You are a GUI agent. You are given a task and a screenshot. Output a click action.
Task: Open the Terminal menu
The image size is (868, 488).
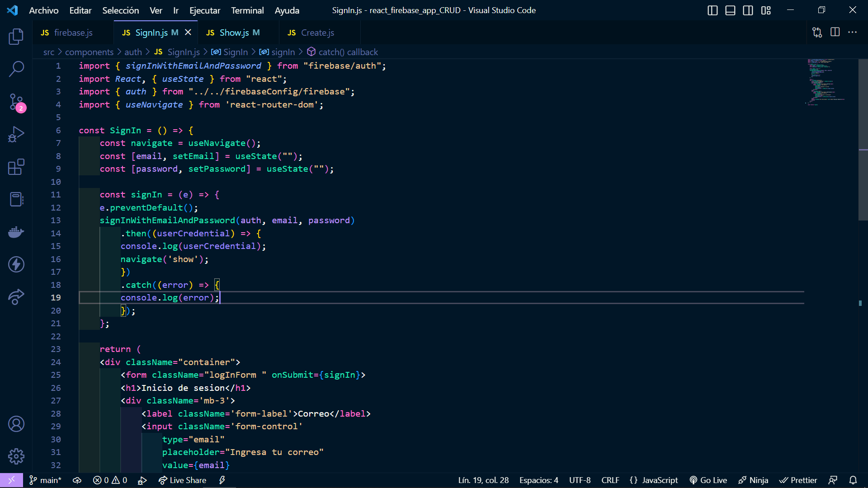coord(247,10)
